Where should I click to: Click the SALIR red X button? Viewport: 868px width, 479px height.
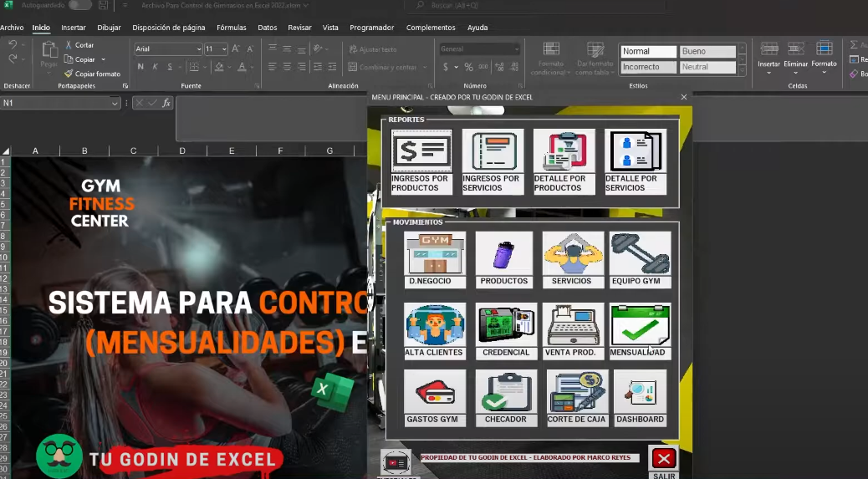[664, 459]
